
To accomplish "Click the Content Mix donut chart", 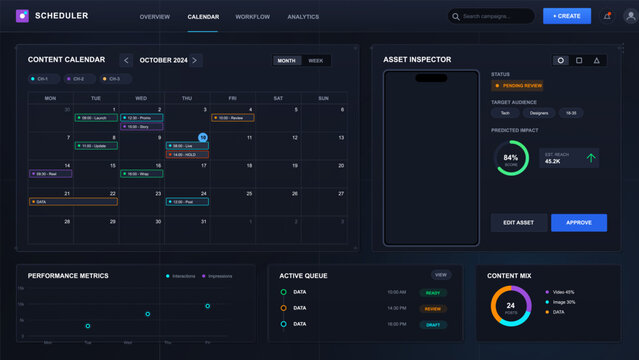I will 511,306.
